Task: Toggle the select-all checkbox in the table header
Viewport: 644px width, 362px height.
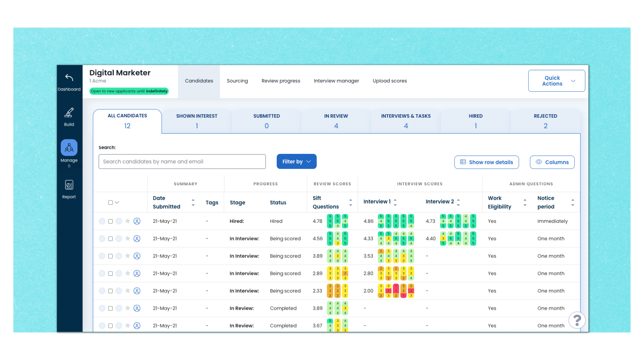Action: pos(110,202)
